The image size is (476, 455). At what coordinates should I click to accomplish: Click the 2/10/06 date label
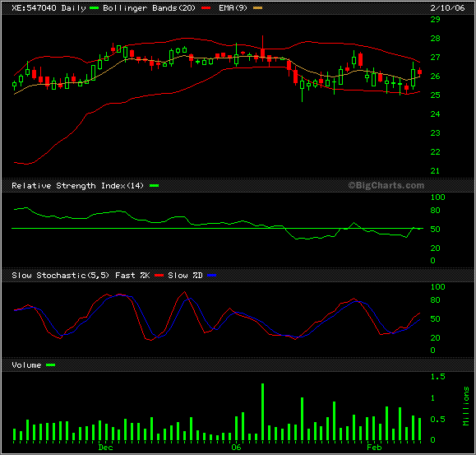(x=447, y=8)
